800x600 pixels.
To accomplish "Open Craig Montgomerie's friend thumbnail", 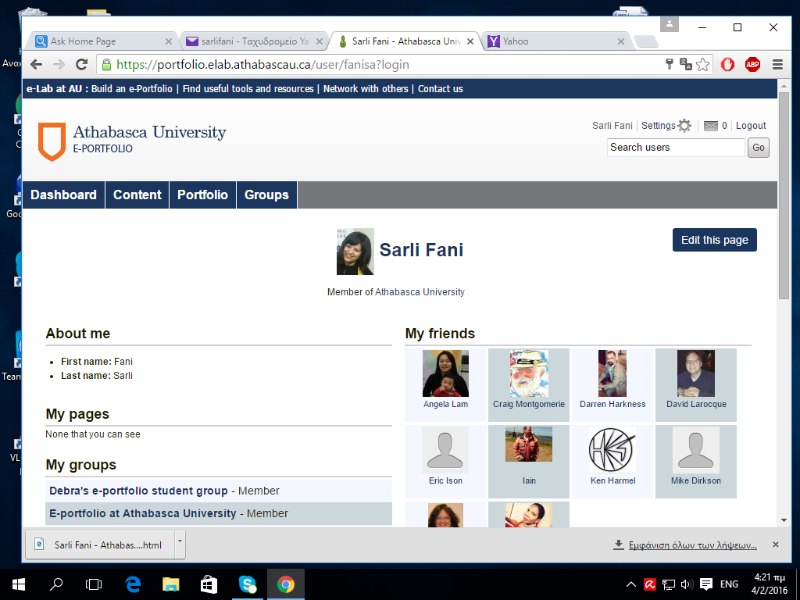I will 528,374.
